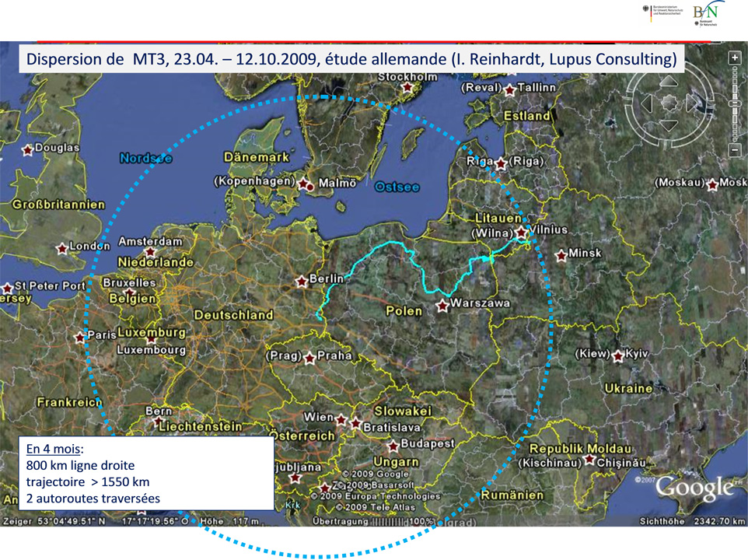Click the Rumänien country label
Image resolution: width=748 pixels, height=560 pixels.
(x=512, y=495)
